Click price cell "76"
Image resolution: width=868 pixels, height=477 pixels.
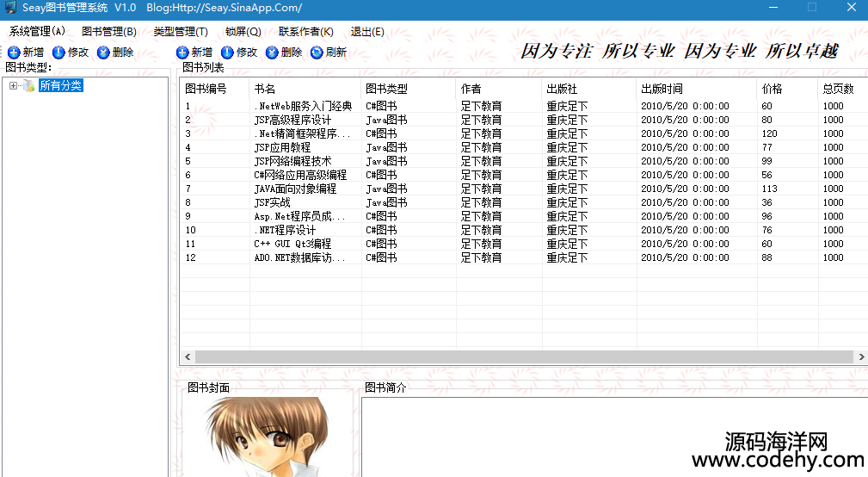pos(766,230)
